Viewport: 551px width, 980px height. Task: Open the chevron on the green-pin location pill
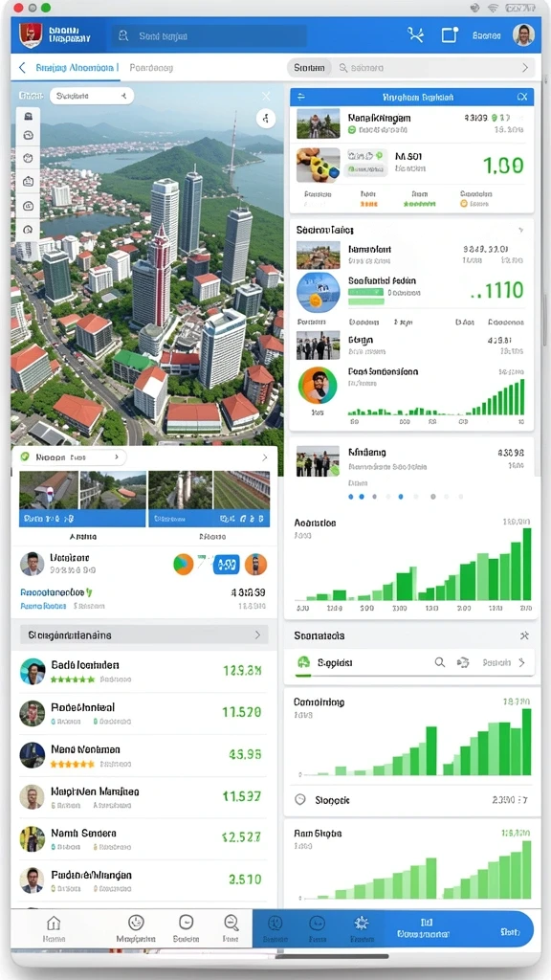116,457
